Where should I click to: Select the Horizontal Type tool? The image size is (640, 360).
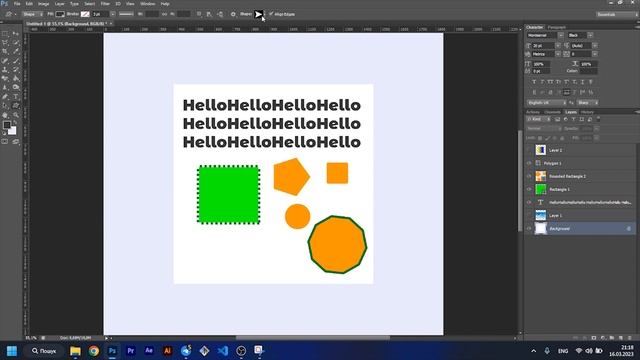click(x=16, y=97)
